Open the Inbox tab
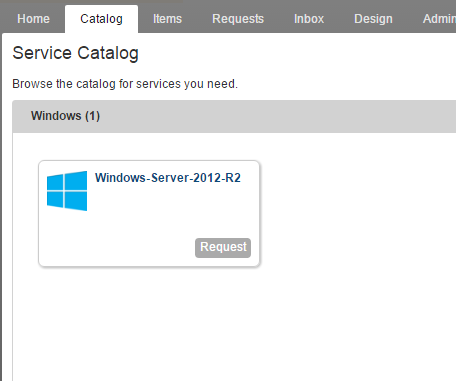 (309, 19)
